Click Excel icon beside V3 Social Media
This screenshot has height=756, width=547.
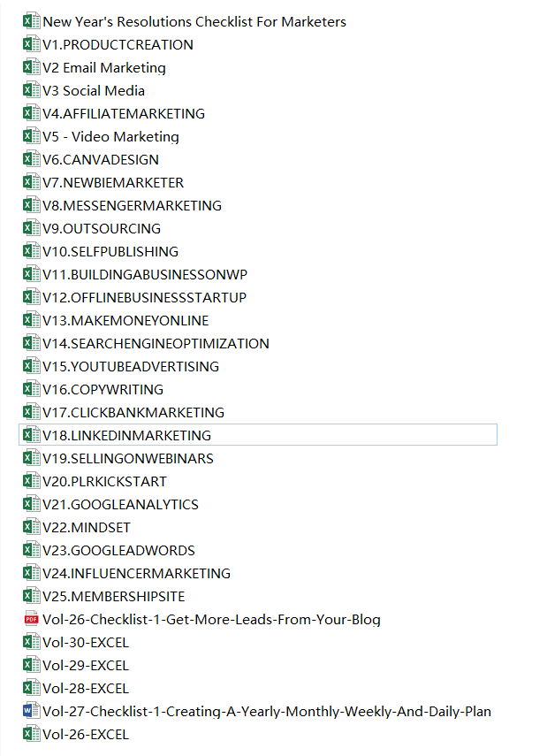pos(31,90)
